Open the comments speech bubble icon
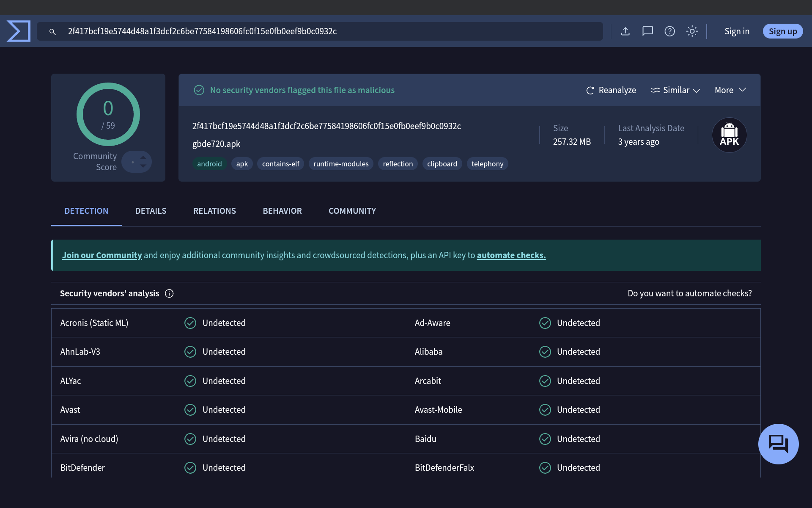The height and width of the screenshot is (508, 812). (647, 31)
